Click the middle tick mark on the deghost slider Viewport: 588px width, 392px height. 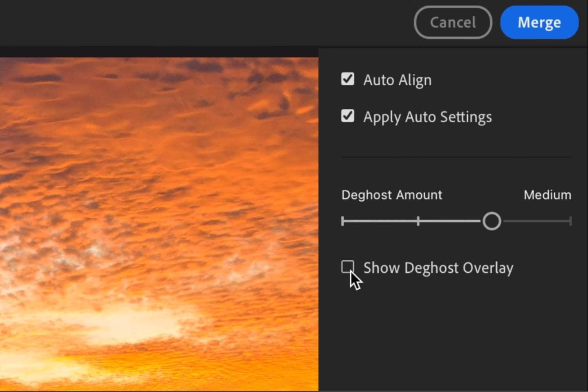(x=418, y=221)
